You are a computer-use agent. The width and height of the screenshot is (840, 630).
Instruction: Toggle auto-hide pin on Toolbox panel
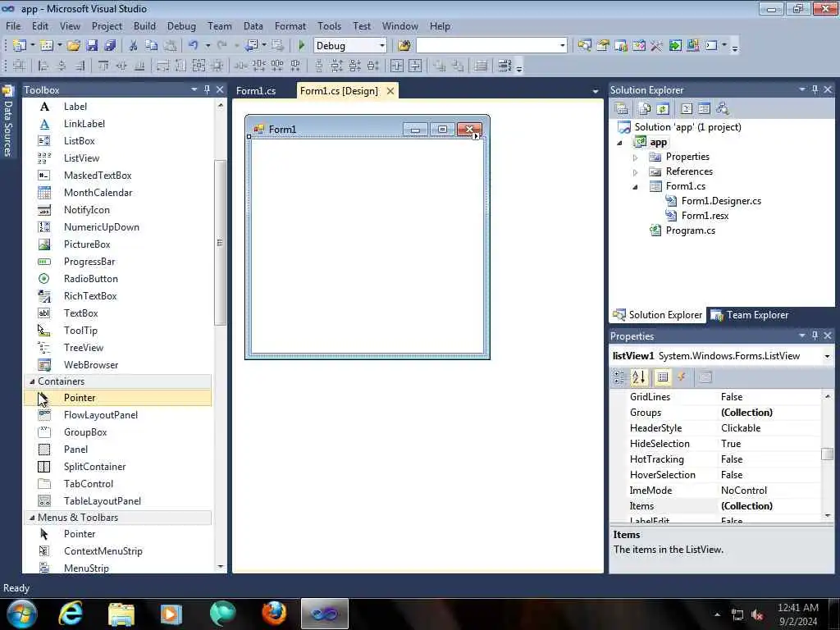(x=207, y=89)
